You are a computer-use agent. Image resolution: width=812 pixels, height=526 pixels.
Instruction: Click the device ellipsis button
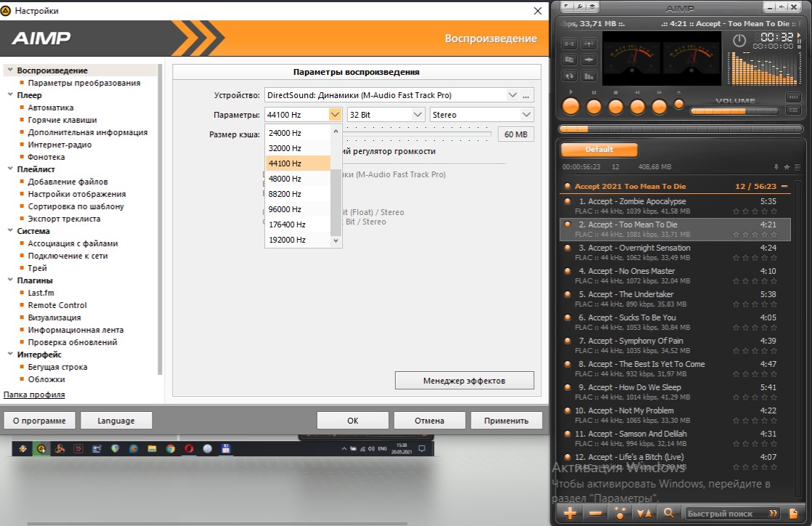(526, 95)
